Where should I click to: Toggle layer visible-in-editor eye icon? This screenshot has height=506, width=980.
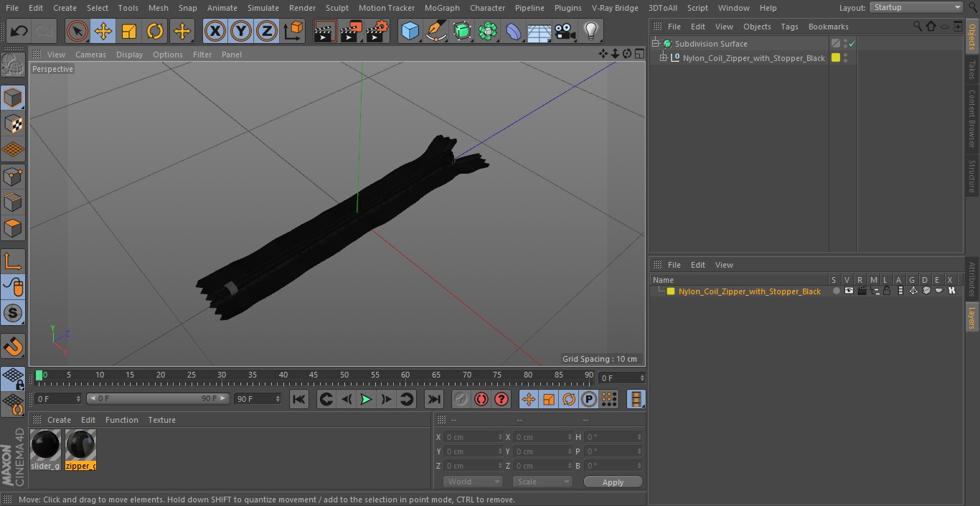click(849, 291)
